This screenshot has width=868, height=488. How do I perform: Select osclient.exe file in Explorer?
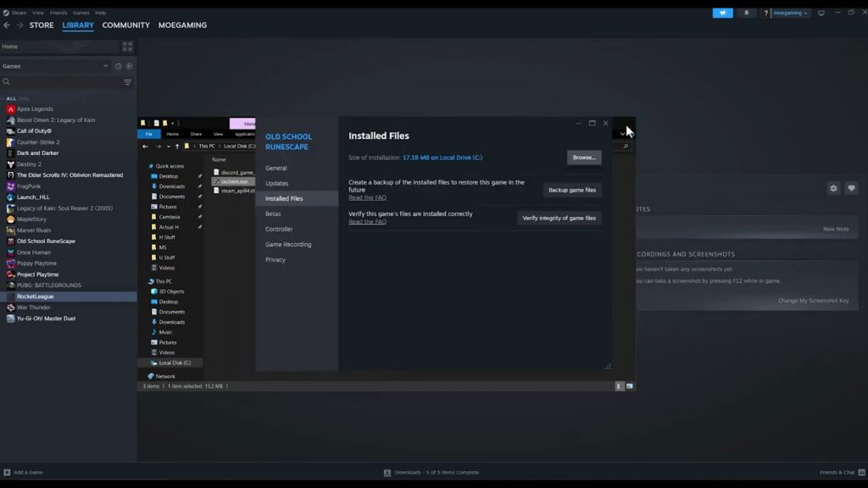tap(233, 181)
